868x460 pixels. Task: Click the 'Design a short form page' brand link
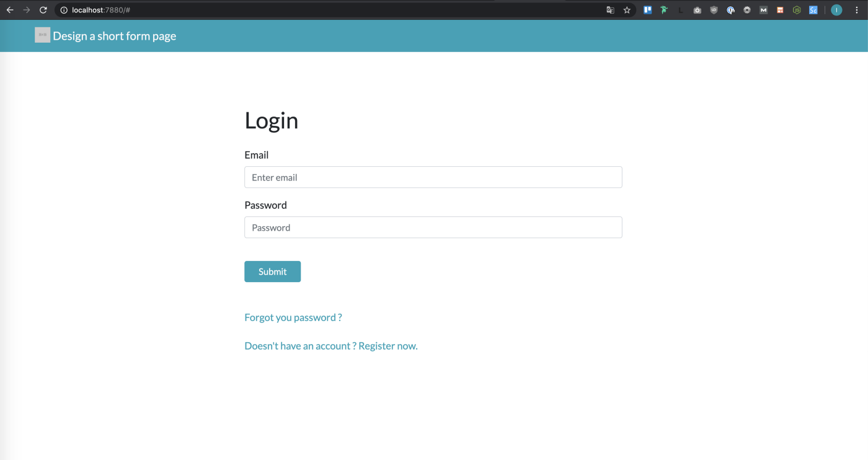[x=115, y=36]
